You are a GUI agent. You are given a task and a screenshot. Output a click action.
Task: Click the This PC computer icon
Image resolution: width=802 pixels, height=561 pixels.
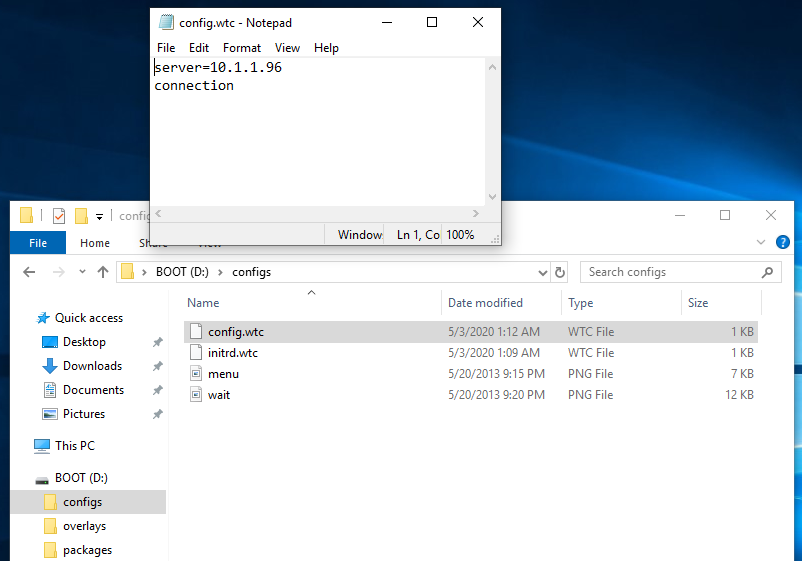(42, 446)
